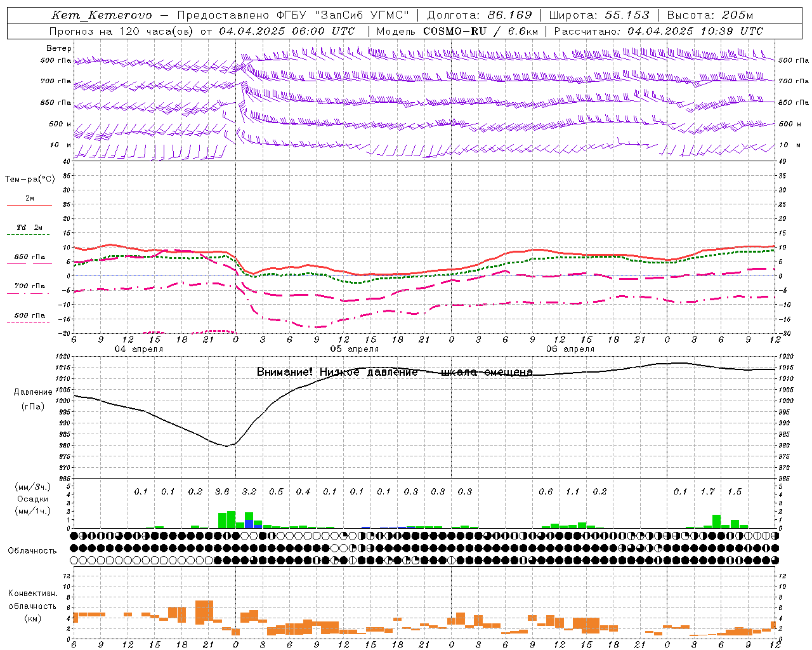Viewport: 812px width, 650px height.
Task: Click the 06 апреля date label
Action: tap(570, 349)
